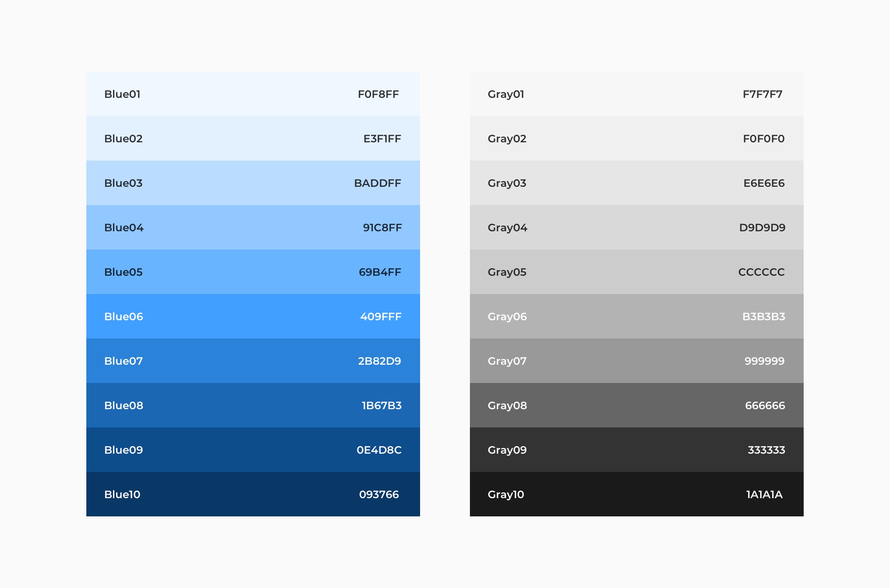Select the Blue09 dark blue swatch

[x=253, y=450]
